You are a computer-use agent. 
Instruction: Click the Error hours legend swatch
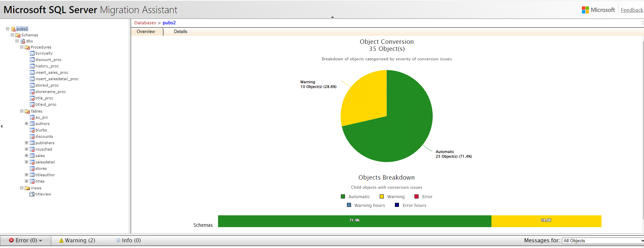point(397,205)
